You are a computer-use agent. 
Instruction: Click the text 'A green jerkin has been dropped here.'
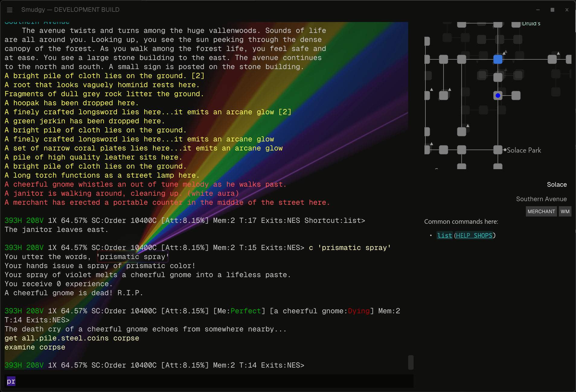click(x=85, y=121)
